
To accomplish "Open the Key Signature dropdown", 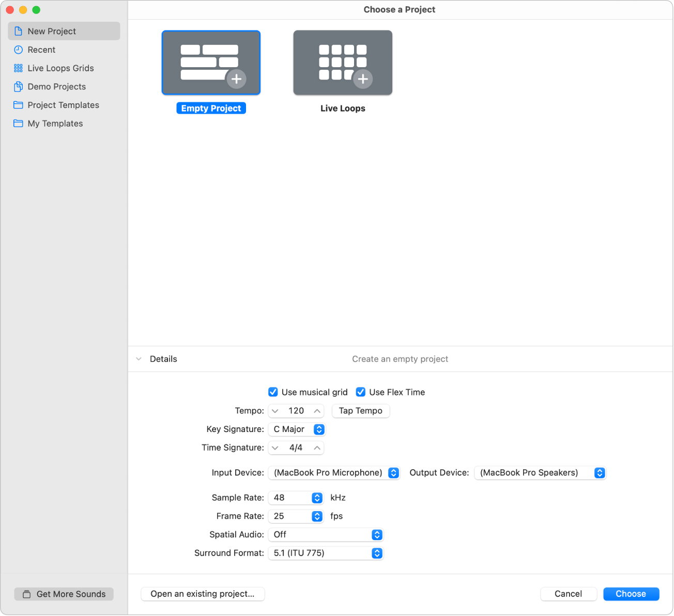I will coord(319,429).
